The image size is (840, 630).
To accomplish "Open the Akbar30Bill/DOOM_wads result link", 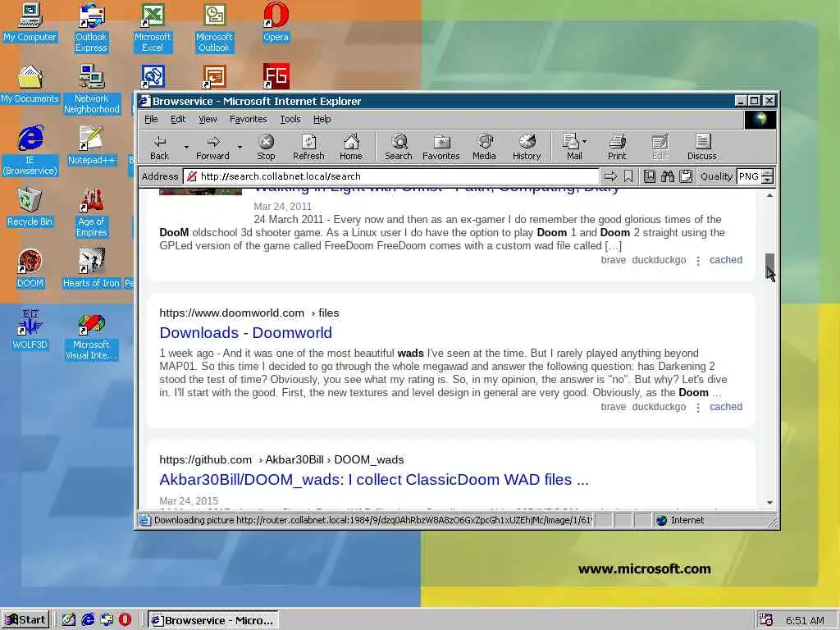I will 374,479.
